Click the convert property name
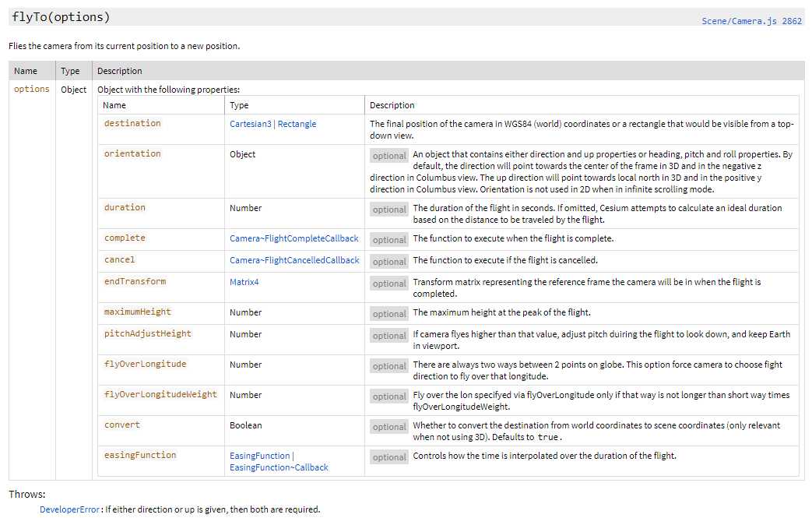This screenshot has height=518, width=812. (122, 425)
